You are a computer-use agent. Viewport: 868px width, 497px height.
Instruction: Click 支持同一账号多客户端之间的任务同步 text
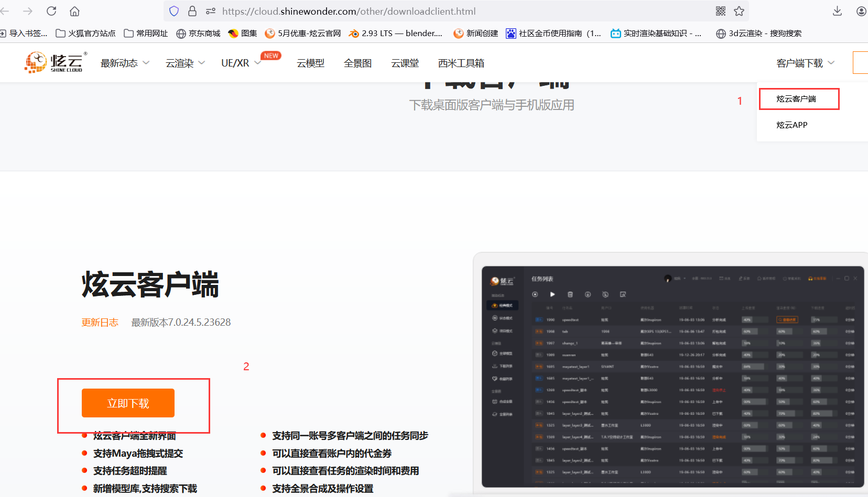coord(350,436)
